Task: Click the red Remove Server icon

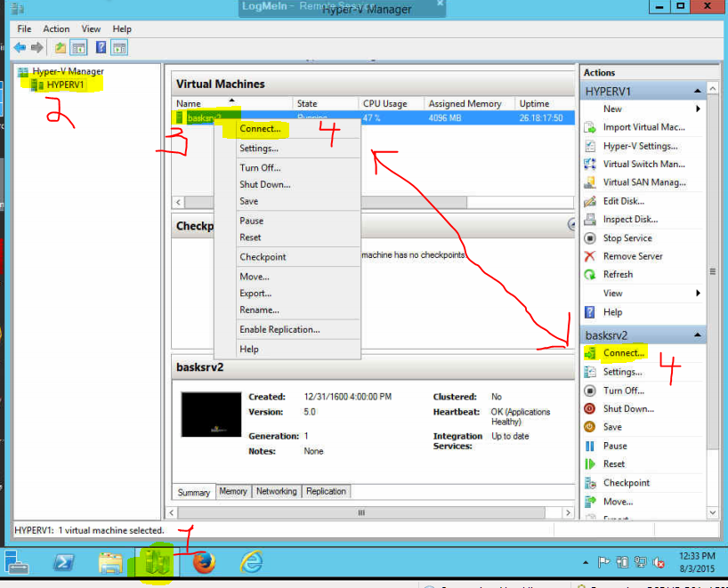Action: pyautogui.click(x=589, y=256)
